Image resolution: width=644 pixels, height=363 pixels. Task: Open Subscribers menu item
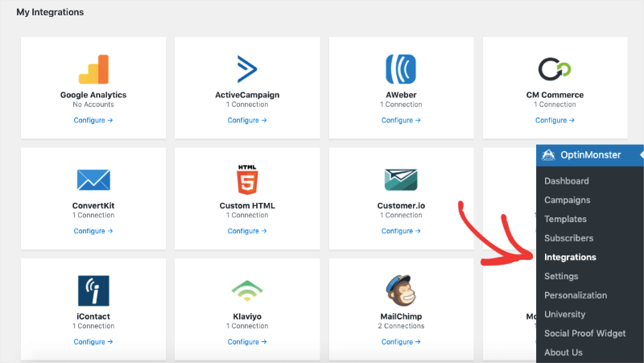(569, 238)
